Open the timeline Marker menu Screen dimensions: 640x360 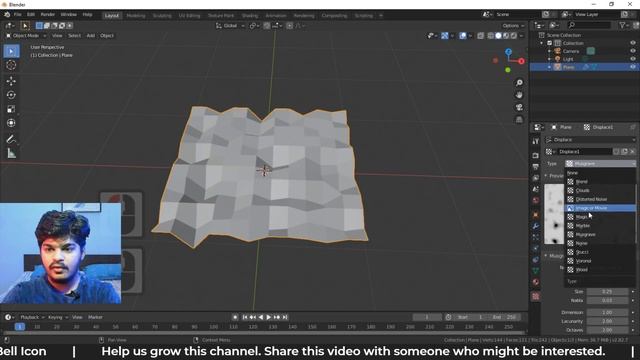tap(95, 317)
